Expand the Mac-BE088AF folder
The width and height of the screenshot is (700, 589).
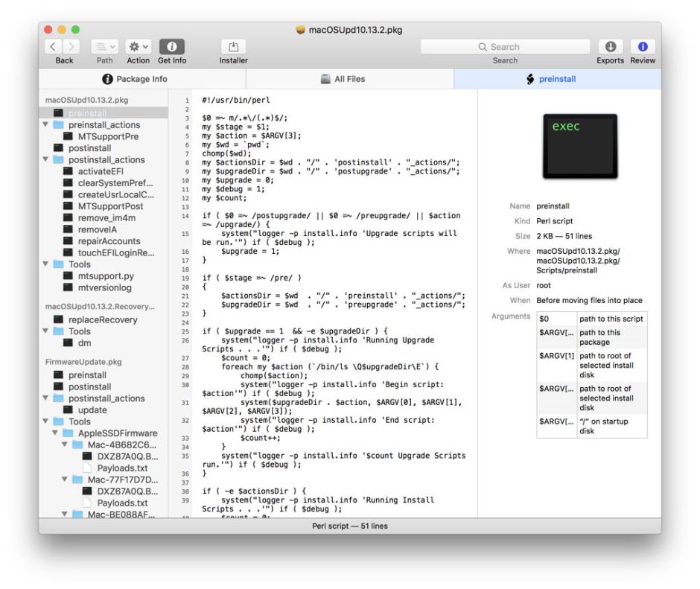pos(63,514)
